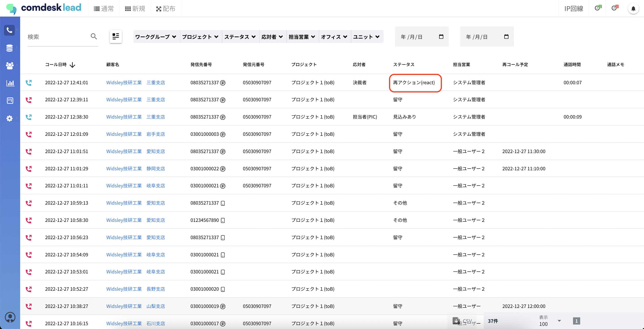Open the 担当営業 filter dropdown
Screen dimensions: 644x329
pyautogui.click(x=302, y=37)
